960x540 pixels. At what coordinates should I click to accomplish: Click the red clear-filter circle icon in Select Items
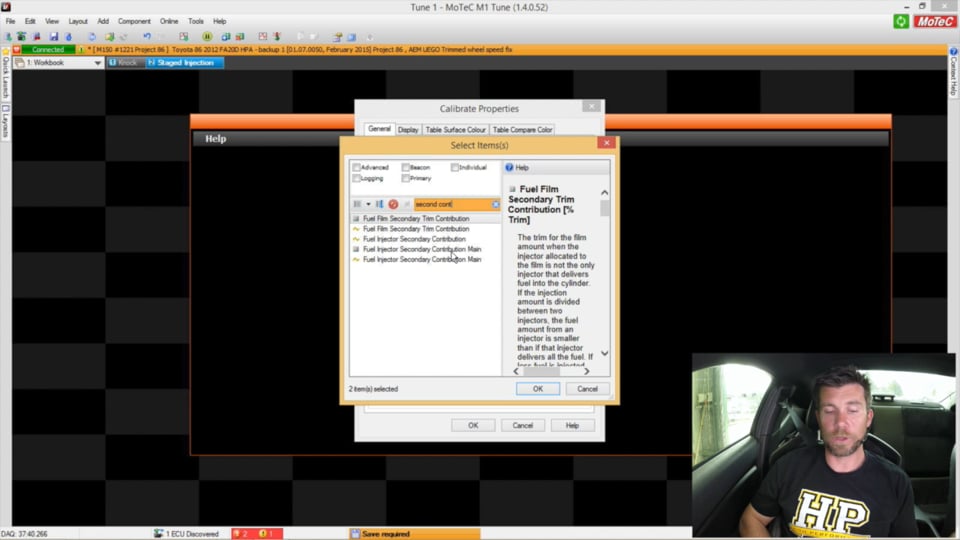pyautogui.click(x=393, y=204)
